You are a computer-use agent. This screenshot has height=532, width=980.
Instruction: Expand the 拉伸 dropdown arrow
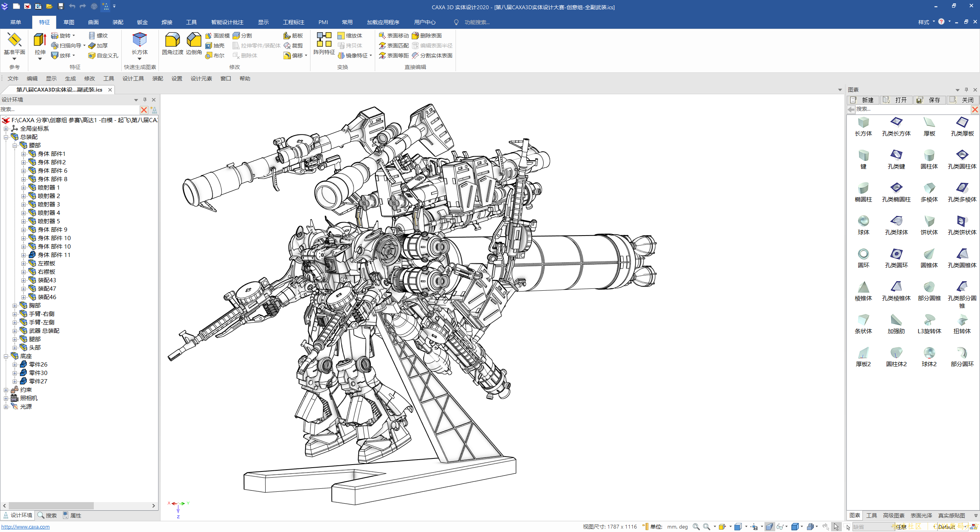(40, 59)
